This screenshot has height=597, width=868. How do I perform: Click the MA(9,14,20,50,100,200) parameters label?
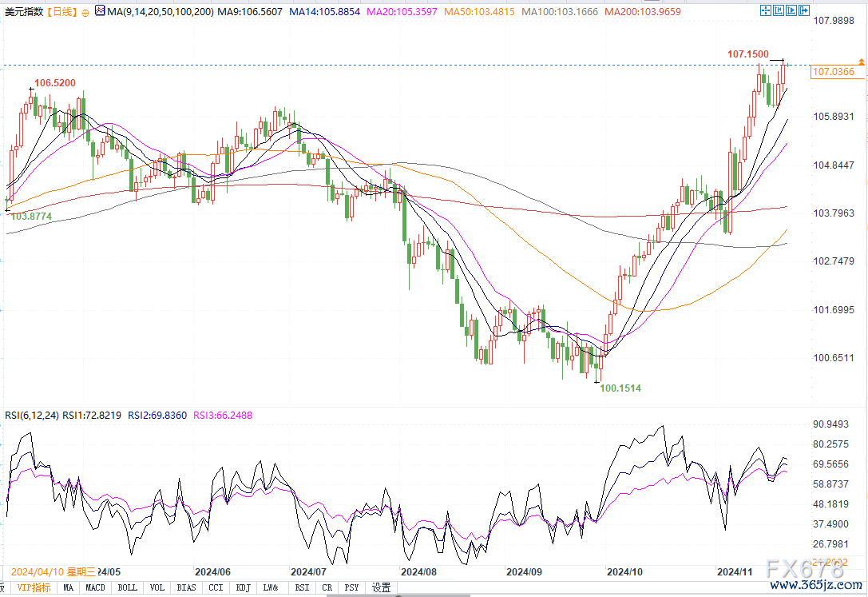[x=160, y=12]
